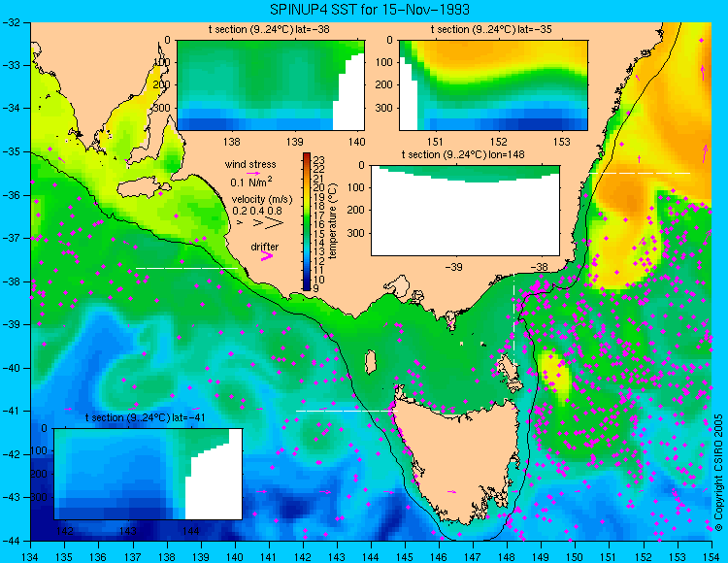Click the value 9 at the color bar bottom
The image size is (728, 563).
(x=316, y=288)
